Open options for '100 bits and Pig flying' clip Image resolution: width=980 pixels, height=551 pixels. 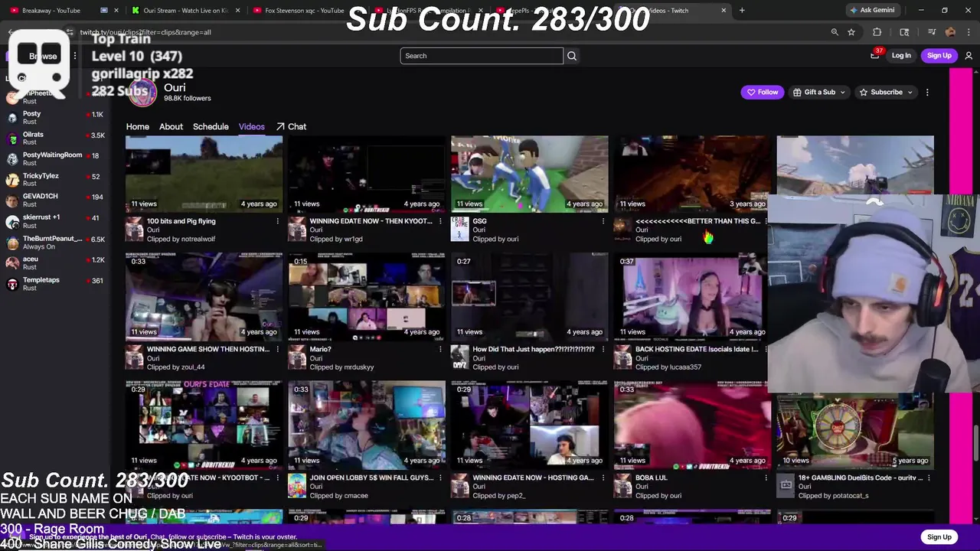(277, 221)
